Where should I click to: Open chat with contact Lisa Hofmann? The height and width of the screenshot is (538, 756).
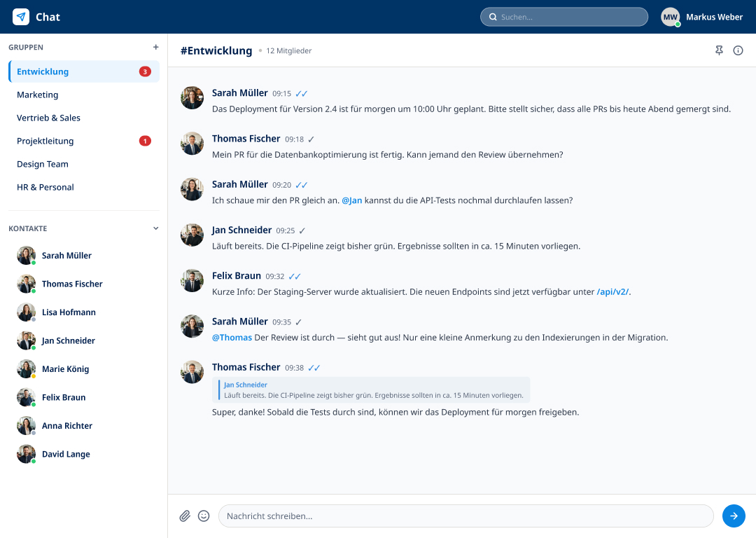pos(84,312)
